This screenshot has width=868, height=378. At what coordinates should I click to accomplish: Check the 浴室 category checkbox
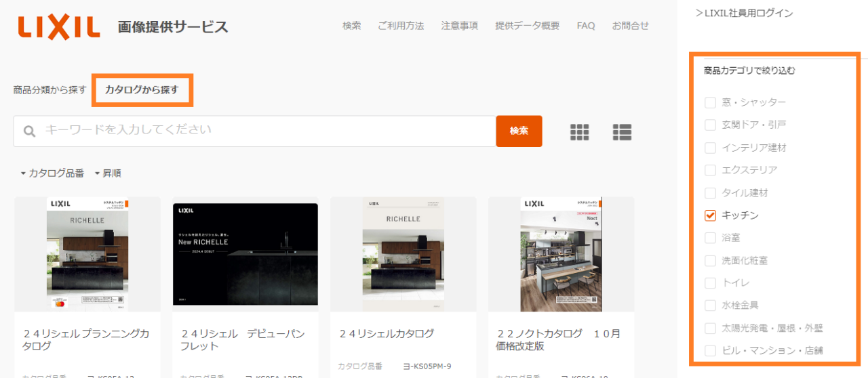711,238
